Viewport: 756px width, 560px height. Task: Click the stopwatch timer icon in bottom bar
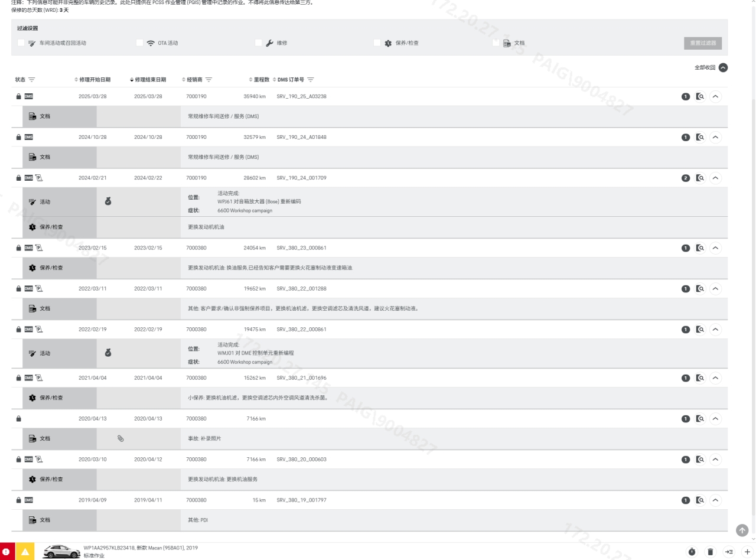692,551
